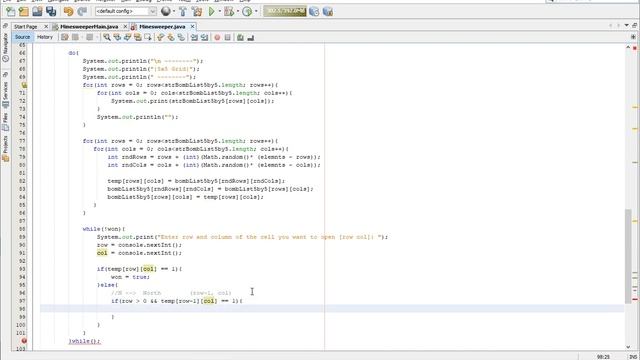The width and height of the screenshot is (640, 360).
Task: Select the Minesweeper.java tab
Action: [x=162, y=27]
